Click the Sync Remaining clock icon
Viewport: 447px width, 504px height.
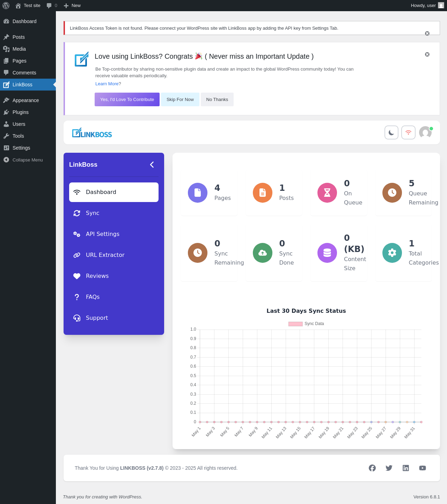click(198, 253)
